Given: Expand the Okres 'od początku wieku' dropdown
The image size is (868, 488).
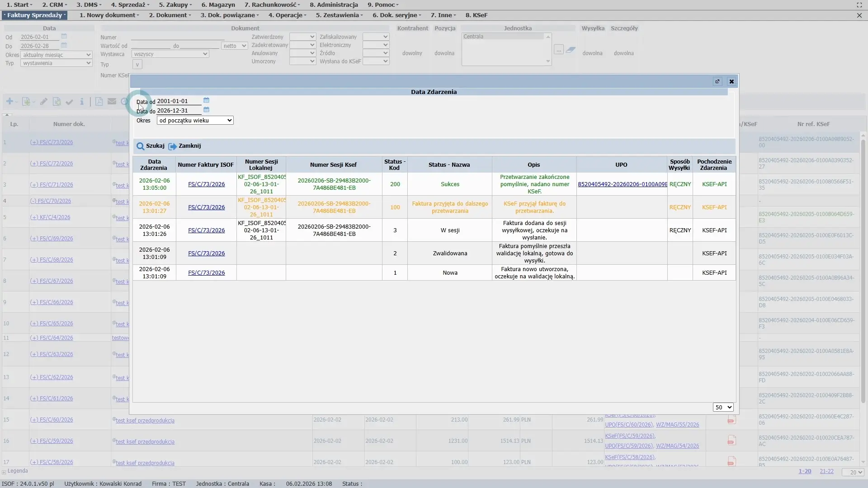Looking at the screenshot, I should [x=195, y=121].
